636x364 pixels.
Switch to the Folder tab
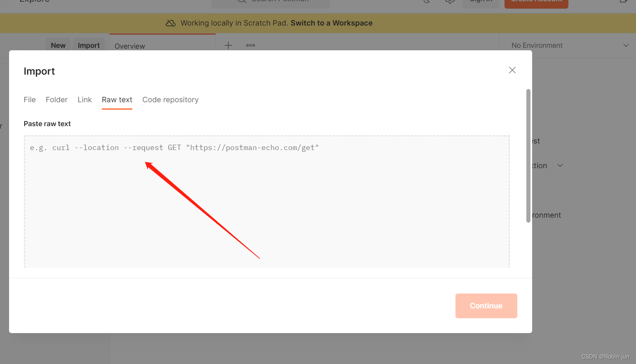point(56,100)
